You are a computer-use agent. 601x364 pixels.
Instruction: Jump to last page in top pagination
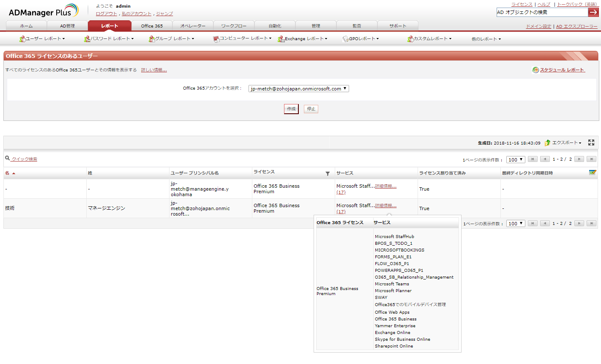[591, 159]
